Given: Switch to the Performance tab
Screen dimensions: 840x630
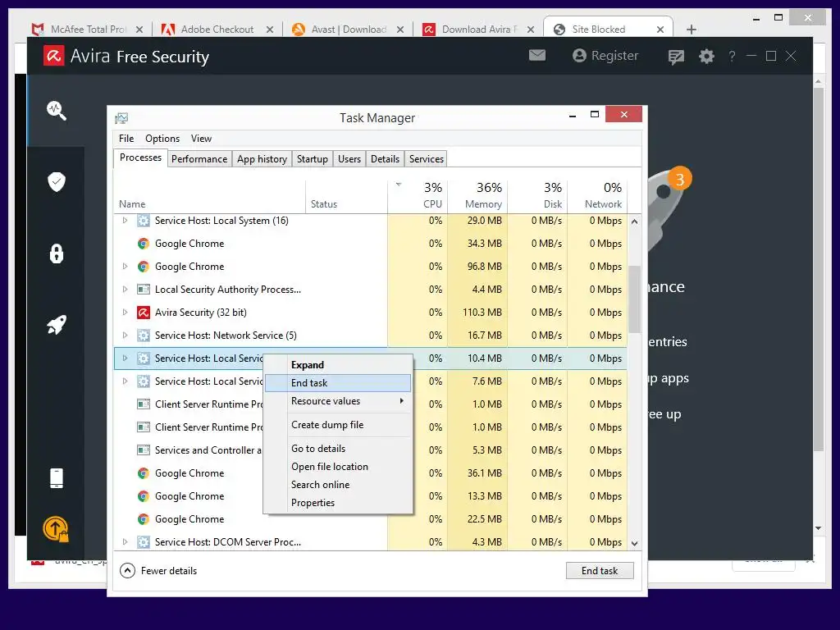Looking at the screenshot, I should point(199,159).
